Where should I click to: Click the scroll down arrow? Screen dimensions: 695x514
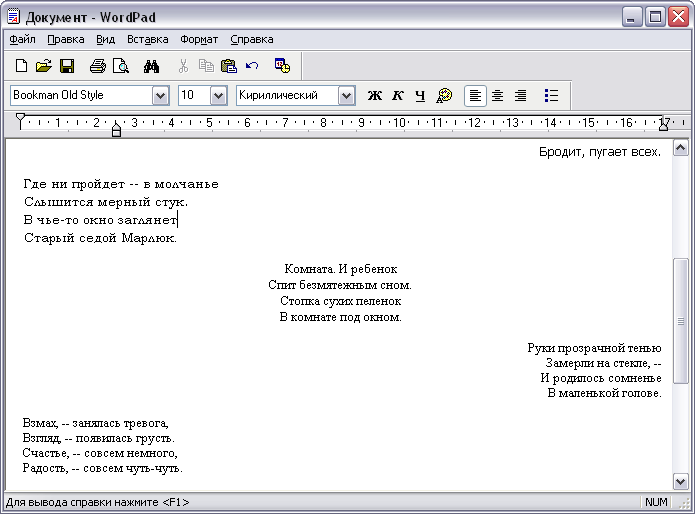coord(681,481)
